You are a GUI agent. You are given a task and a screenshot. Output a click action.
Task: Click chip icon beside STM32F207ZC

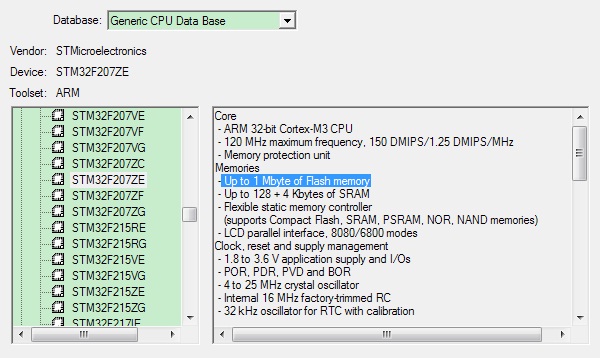58,163
